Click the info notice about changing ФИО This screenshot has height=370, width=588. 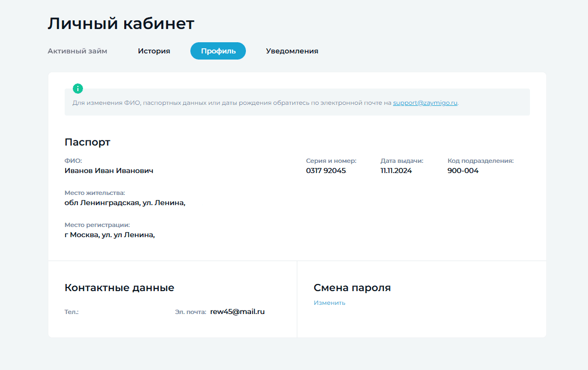click(297, 102)
